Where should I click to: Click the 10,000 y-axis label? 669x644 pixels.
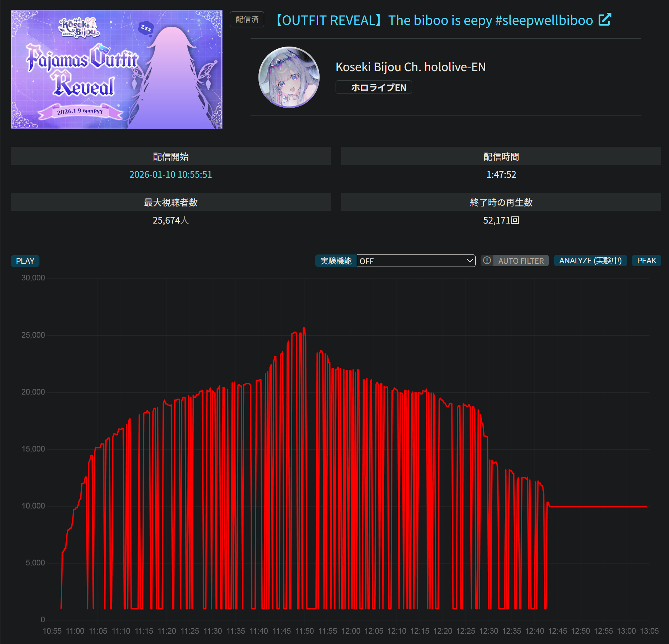33,506
